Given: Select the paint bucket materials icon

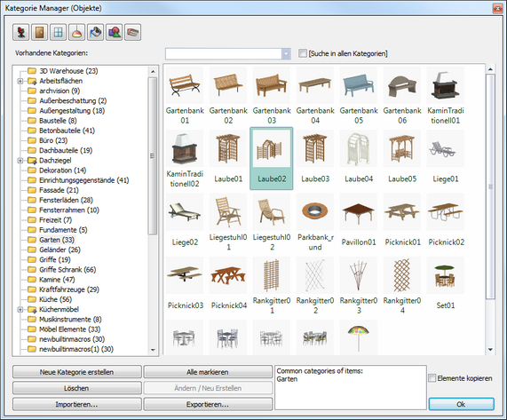Looking at the screenshot, I should coord(95,32).
